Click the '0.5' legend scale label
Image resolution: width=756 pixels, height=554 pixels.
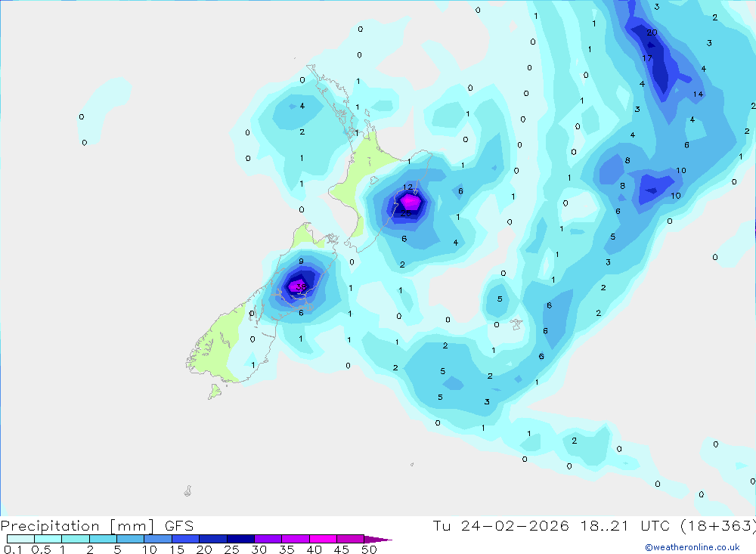[41, 549]
